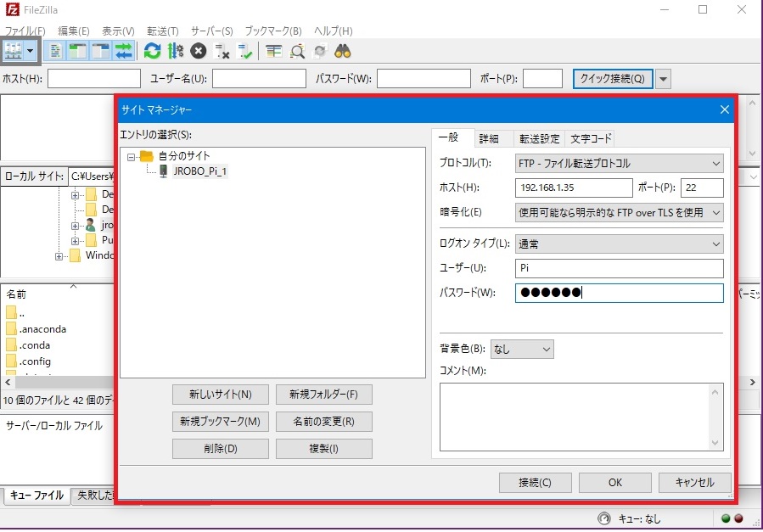Toggle the transfer queue display icon
Image resolution: width=763 pixels, height=532 pixels.
pyautogui.click(x=124, y=51)
